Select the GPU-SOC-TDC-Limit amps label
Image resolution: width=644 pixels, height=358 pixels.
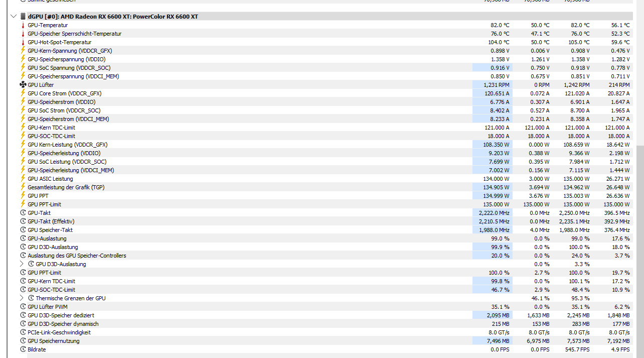(51, 136)
